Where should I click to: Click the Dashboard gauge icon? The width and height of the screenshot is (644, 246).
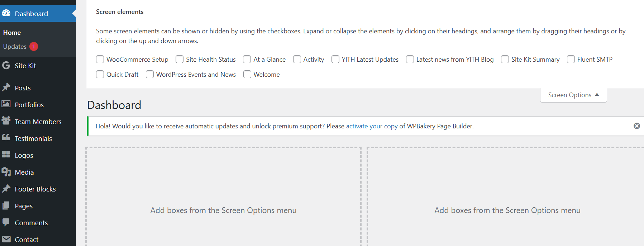coord(6,13)
